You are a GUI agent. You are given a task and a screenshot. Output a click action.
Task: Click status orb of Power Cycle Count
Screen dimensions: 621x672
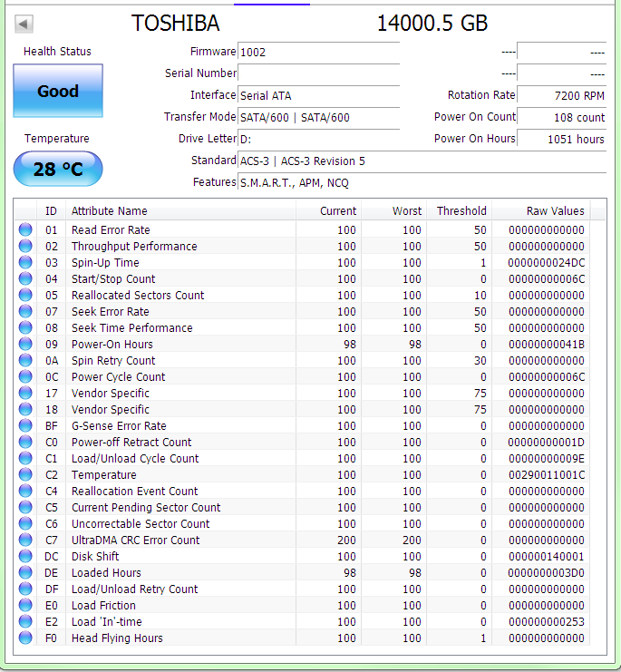tap(25, 376)
